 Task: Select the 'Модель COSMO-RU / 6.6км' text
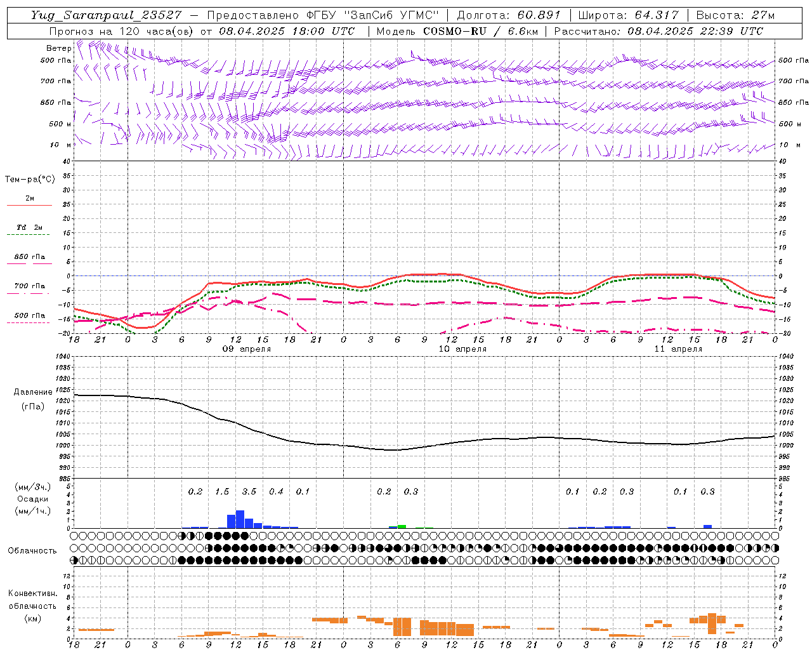click(x=457, y=31)
